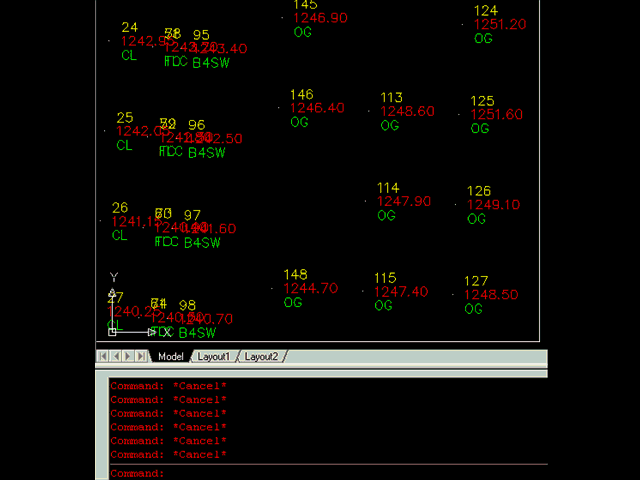Select point number 126 label
640x480 pixels.
tap(479, 191)
